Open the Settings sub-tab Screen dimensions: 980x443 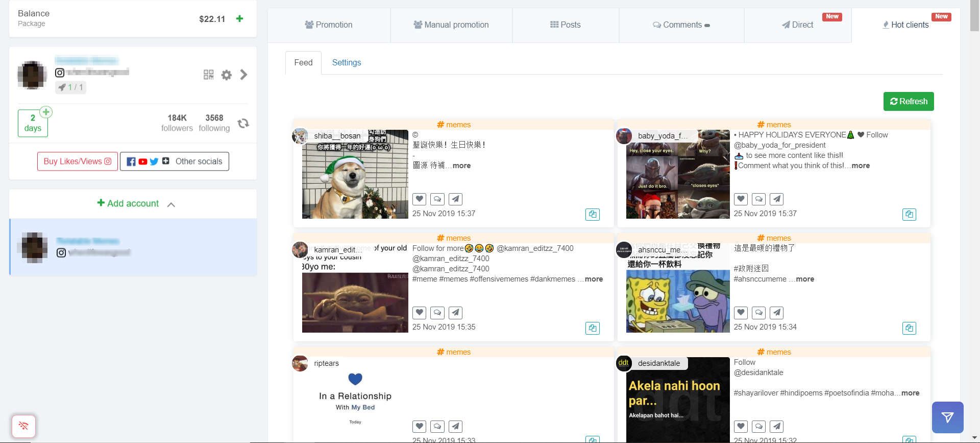coord(347,62)
